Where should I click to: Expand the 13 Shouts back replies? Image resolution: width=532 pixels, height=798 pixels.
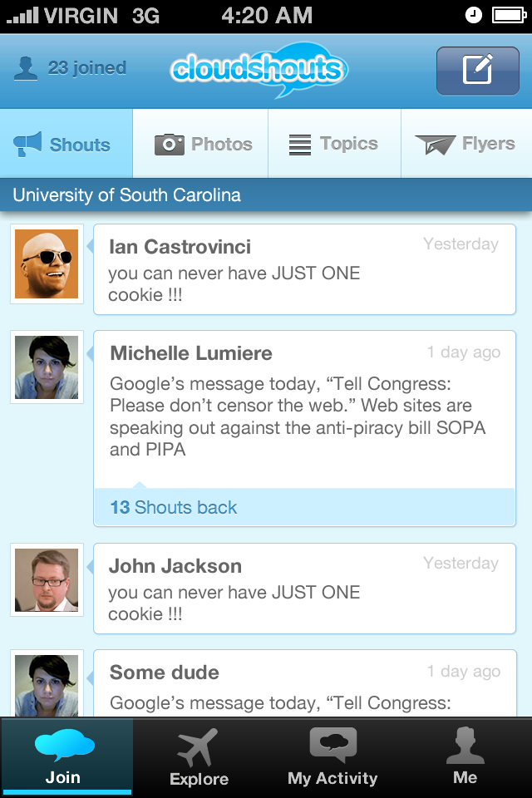174,508
